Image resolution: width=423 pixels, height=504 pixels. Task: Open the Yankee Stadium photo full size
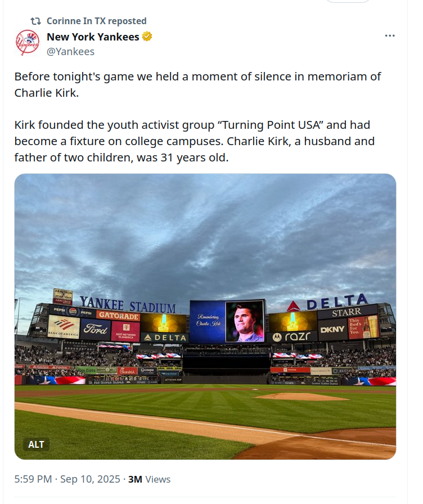205,316
